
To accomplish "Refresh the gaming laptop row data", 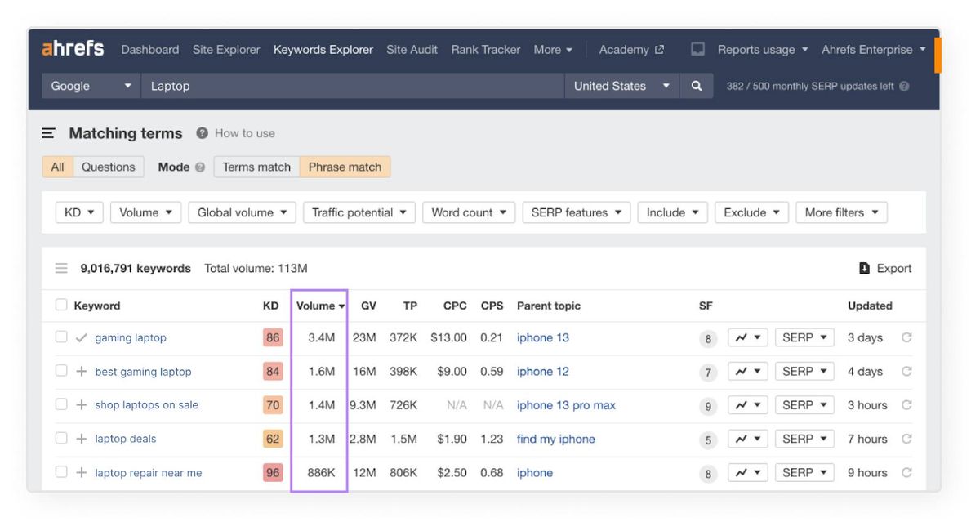I will pos(906,337).
